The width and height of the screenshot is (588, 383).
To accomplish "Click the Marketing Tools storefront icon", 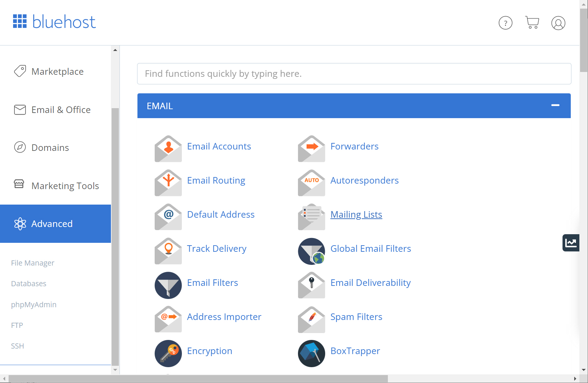I will 19,184.
